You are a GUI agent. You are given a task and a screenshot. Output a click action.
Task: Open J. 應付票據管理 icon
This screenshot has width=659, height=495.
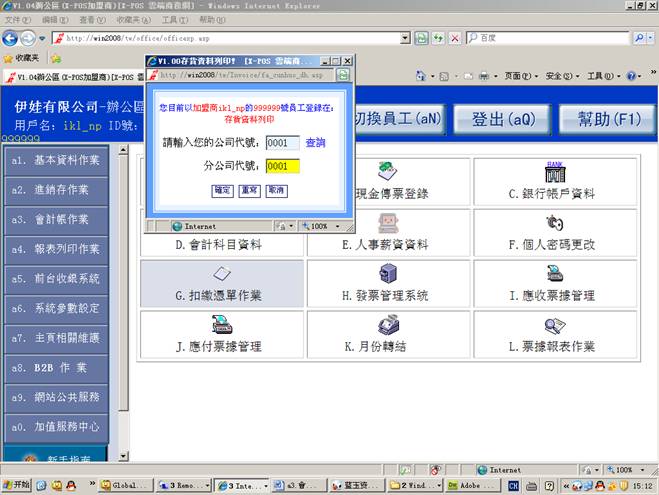222,326
